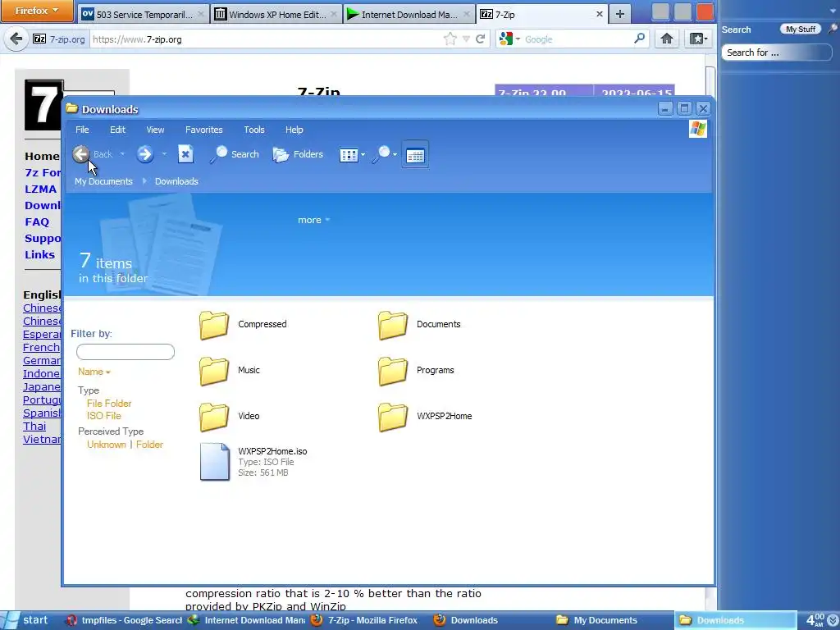840x630 pixels.
Task: Toggle the Folders pane button
Action: pyautogui.click(x=298, y=154)
